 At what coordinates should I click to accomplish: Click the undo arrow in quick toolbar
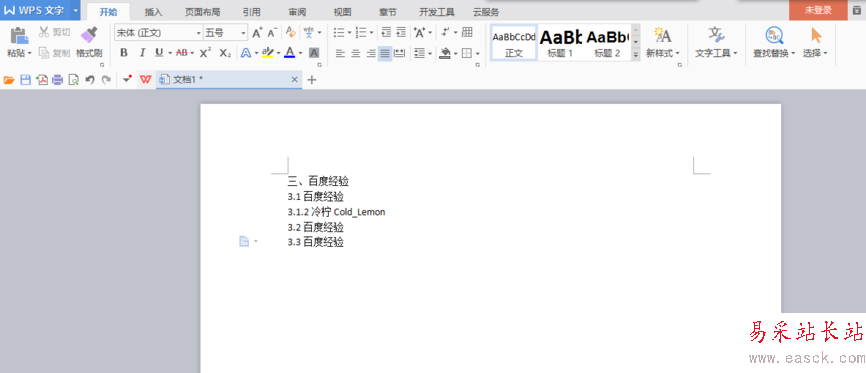point(89,80)
